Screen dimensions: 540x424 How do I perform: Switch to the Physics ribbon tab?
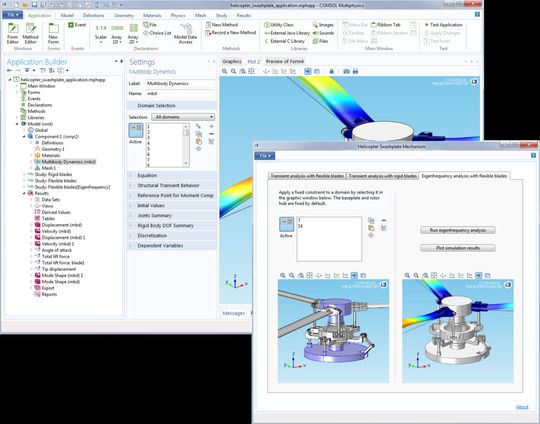pyautogui.click(x=178, y=15)
